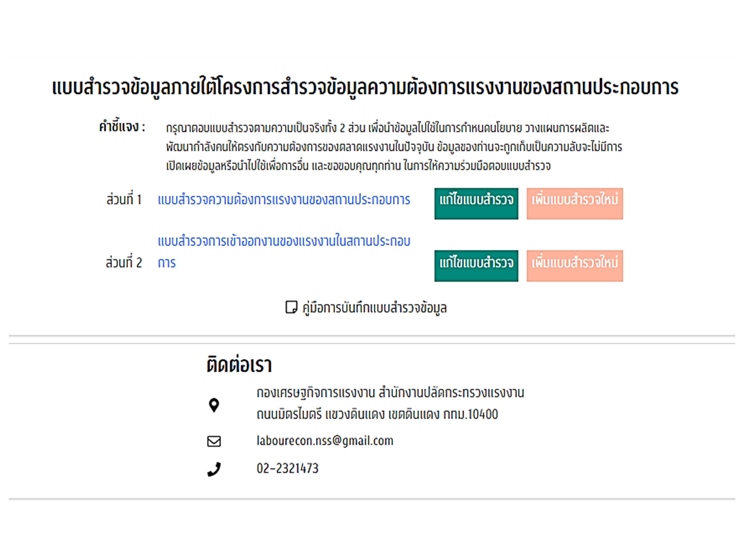Click เพิ่มแบบสำรวจใหม่ button in ส่วนที่ 2 row

tap(575, 266)
